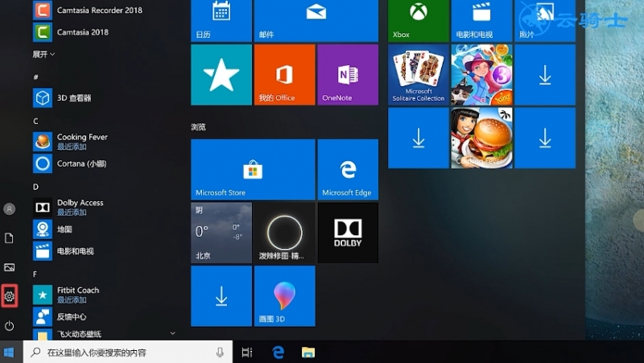Open Settings gear in Start sidebar
Image resolution: width=644 pixels, height=363 pixels.
10,295
